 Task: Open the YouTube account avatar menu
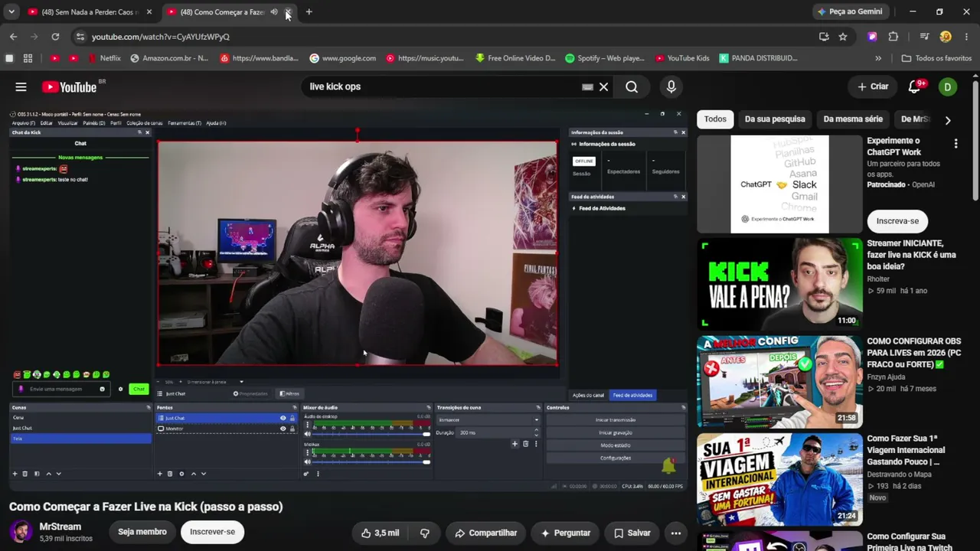pos(948,87)
